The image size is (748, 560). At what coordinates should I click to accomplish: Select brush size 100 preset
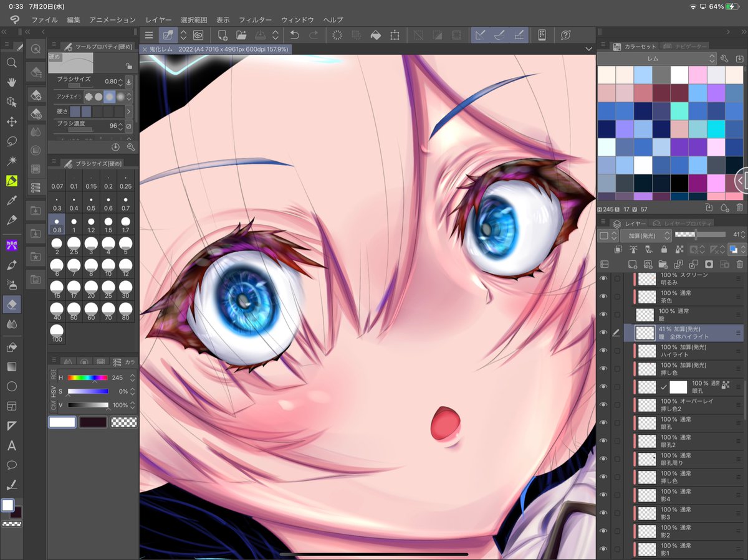click(x=57, y=334)
